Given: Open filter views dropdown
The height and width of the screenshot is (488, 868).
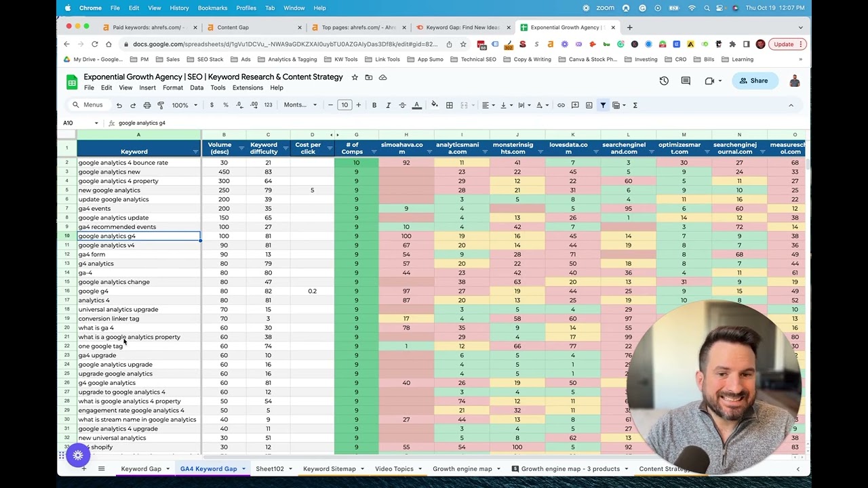Looking at the screenshot, I should point(619,105).
